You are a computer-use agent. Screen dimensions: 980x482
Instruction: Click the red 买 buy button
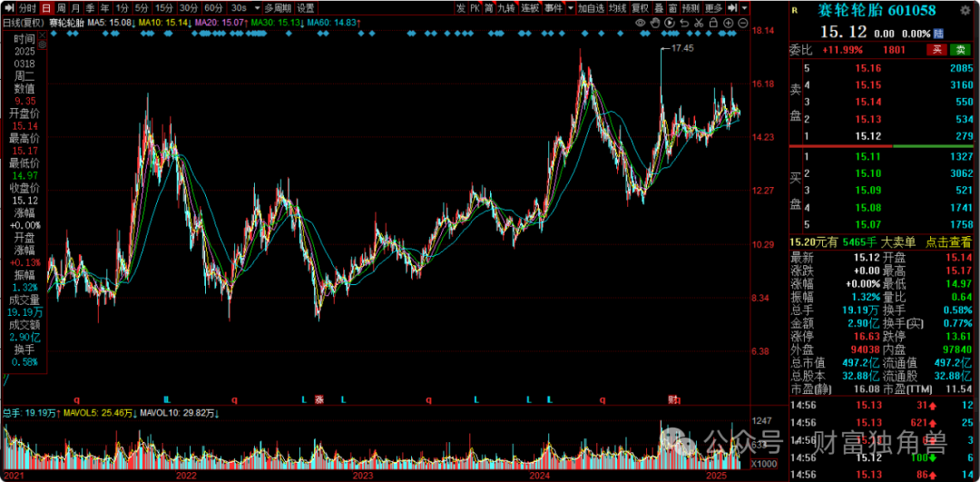(936, 50)
